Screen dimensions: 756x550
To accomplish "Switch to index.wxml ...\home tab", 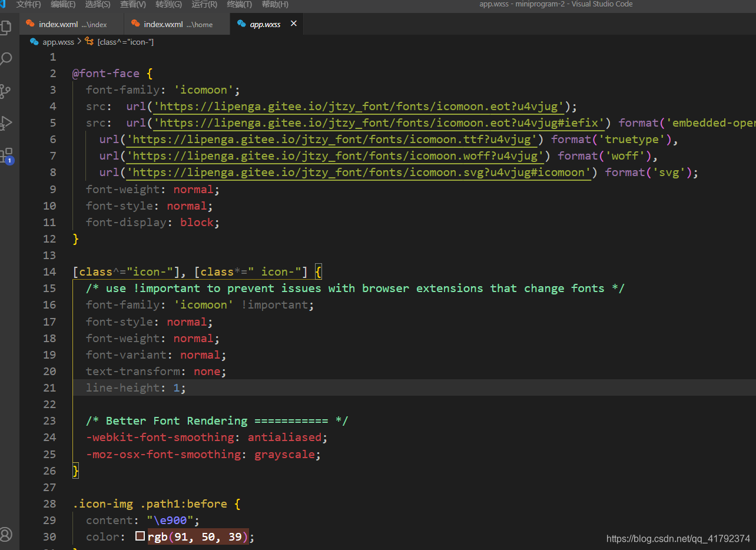I will tap(178, 24).
